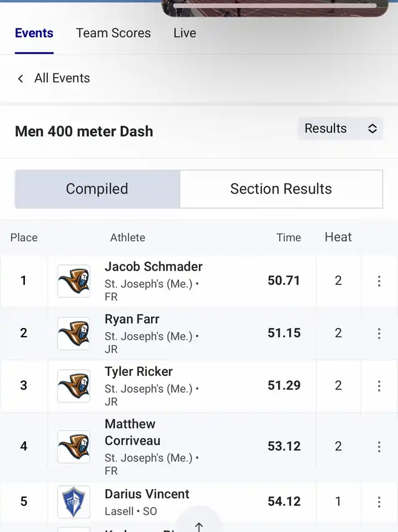Select the Compiled view toggle

98,189
